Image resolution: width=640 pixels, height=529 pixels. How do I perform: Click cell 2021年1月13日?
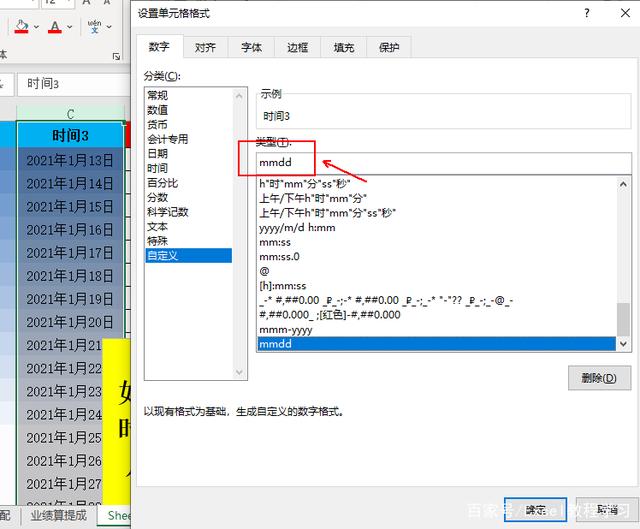pos(70,160)
